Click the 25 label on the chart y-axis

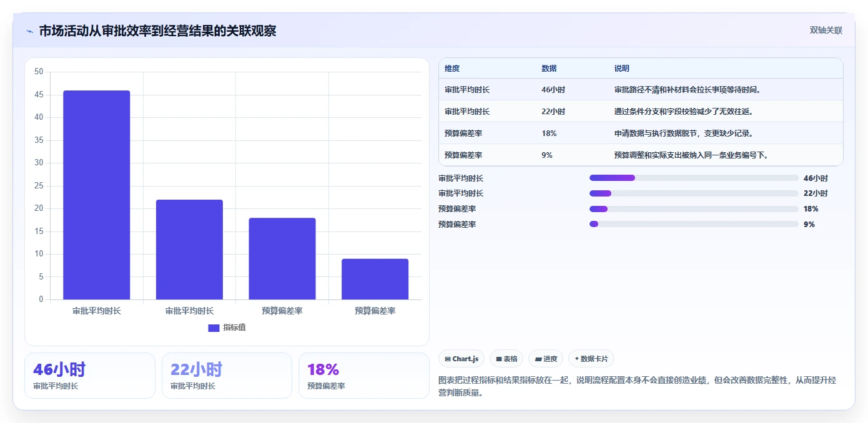[39, 186]
